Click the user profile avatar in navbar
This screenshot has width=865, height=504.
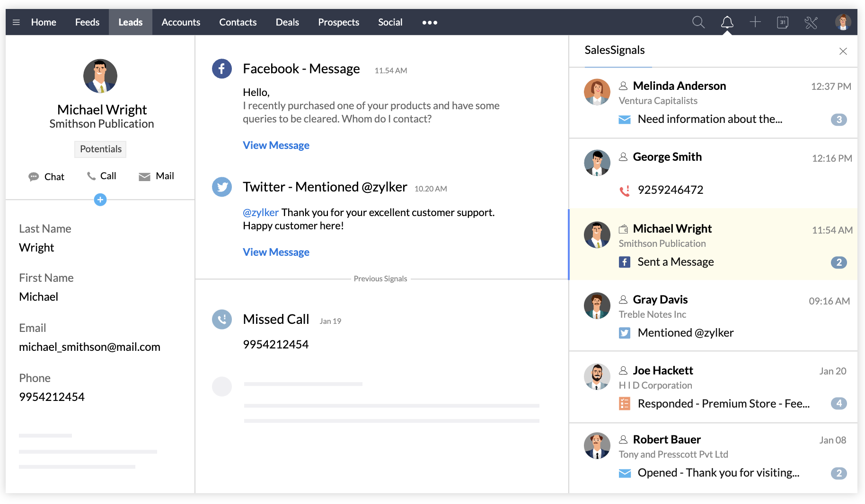click(843, 22)
